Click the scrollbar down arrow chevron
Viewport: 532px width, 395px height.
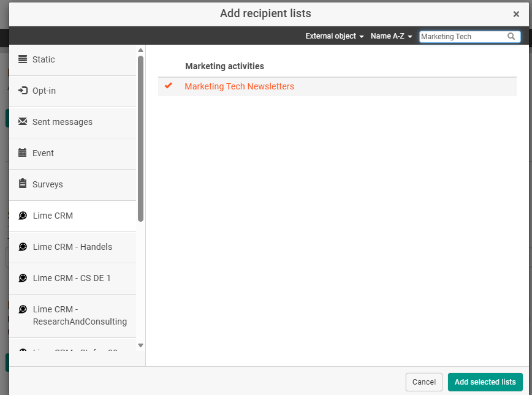click(x=140, y=345)
